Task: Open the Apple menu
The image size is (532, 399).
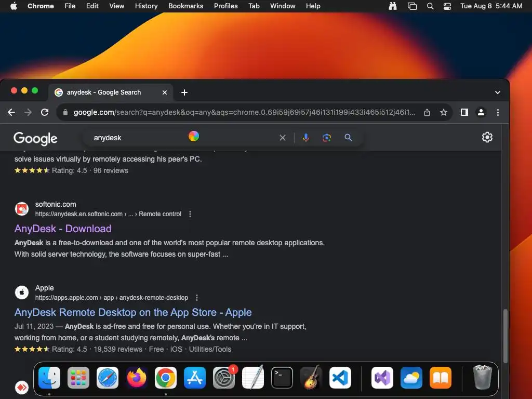Action: pos(14,6)
